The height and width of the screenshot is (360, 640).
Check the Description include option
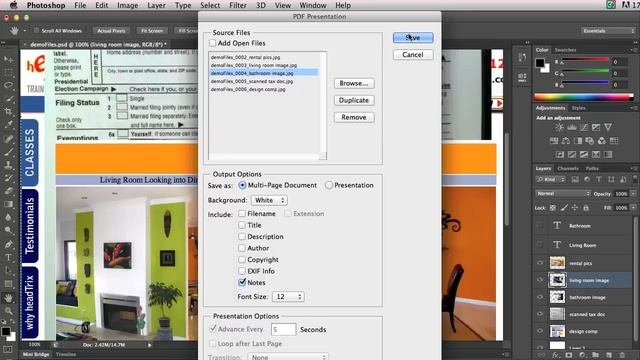pos(242,236)
